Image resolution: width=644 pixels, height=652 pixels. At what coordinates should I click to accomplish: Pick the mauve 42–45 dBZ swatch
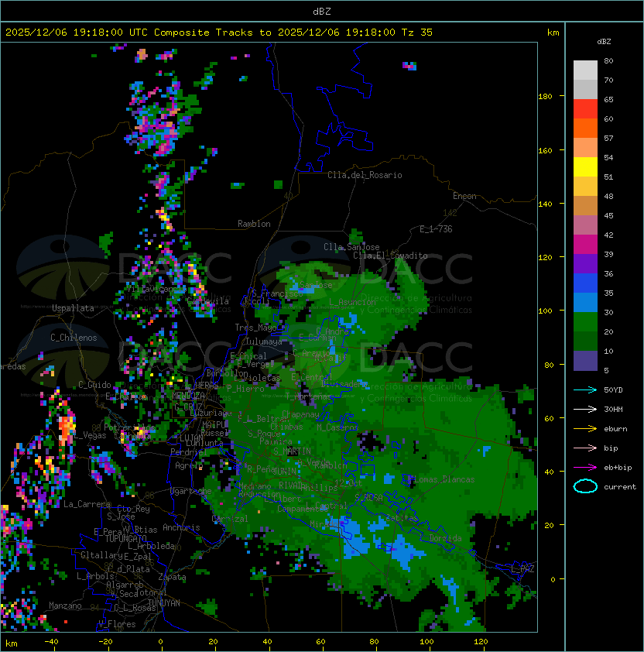[x=585, y=225]
